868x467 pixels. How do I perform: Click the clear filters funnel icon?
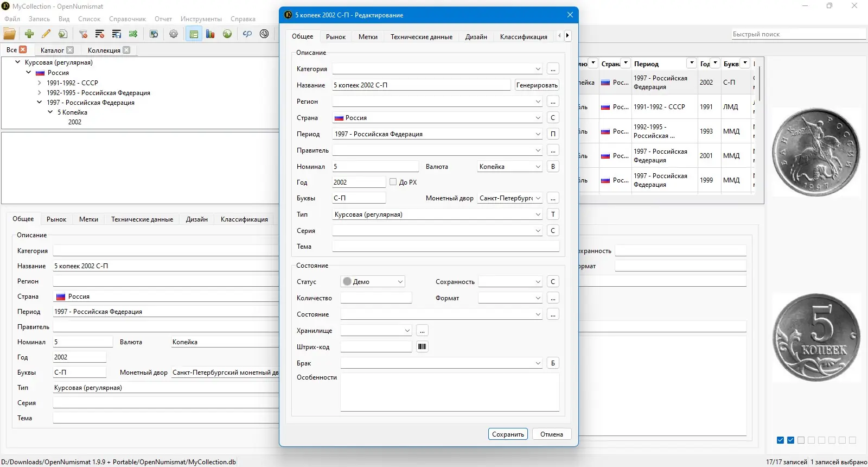coord(83,34)
